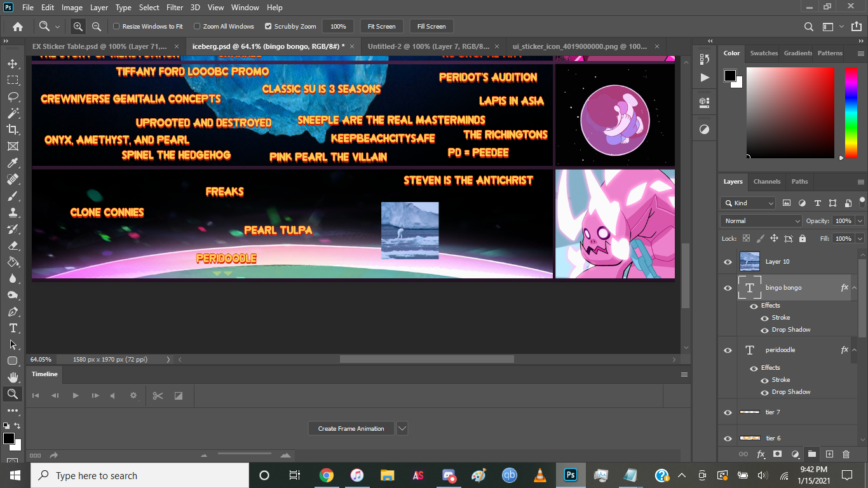The height and width of the screenshot is (488, 868).
Task: Delete layer with trash icon
Action: click(x=846, y=454)
